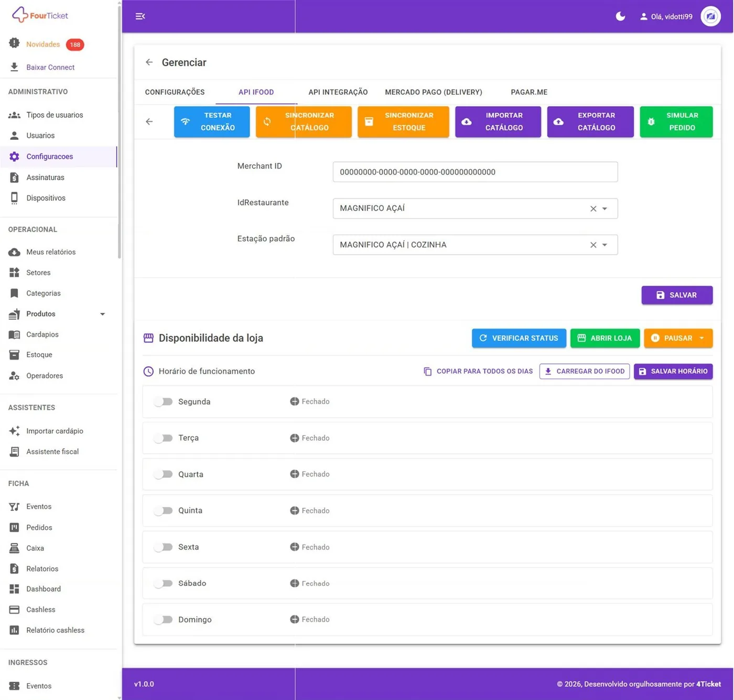Clear the IdRestaurante selection

coord(593,209)
